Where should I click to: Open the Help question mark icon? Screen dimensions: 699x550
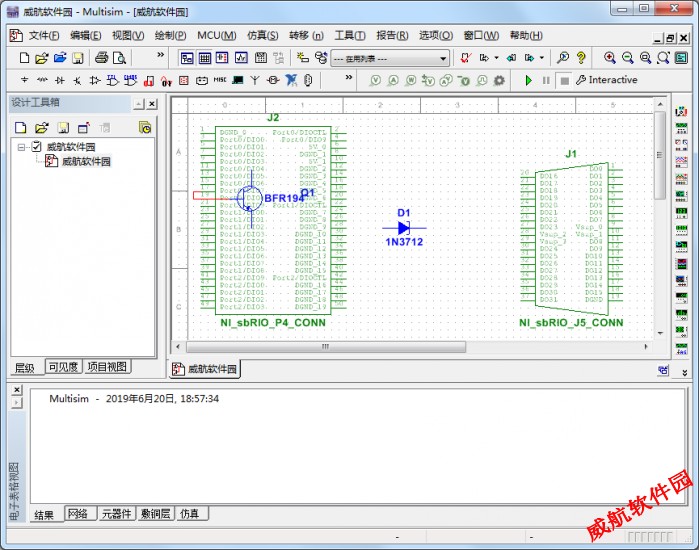click(580, 58)
